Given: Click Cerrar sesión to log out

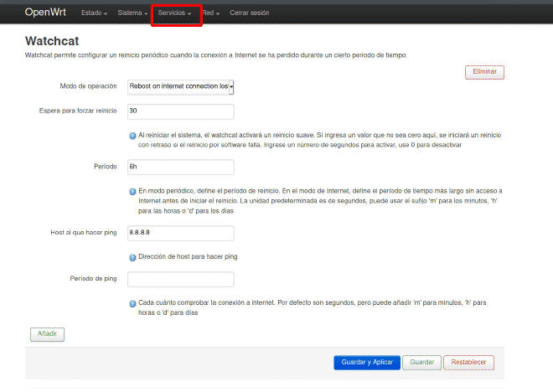Looking at the screenshot, I should [x=250, y=13].
